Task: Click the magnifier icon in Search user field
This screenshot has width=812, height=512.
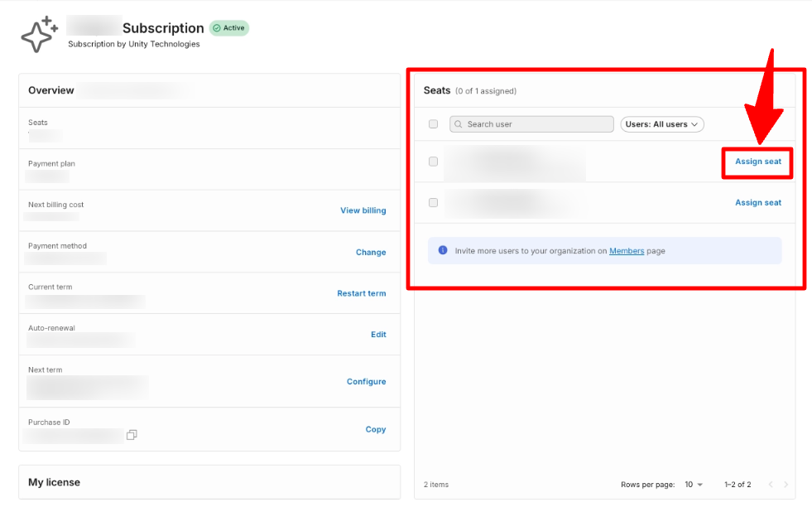Action: point(459,124)
